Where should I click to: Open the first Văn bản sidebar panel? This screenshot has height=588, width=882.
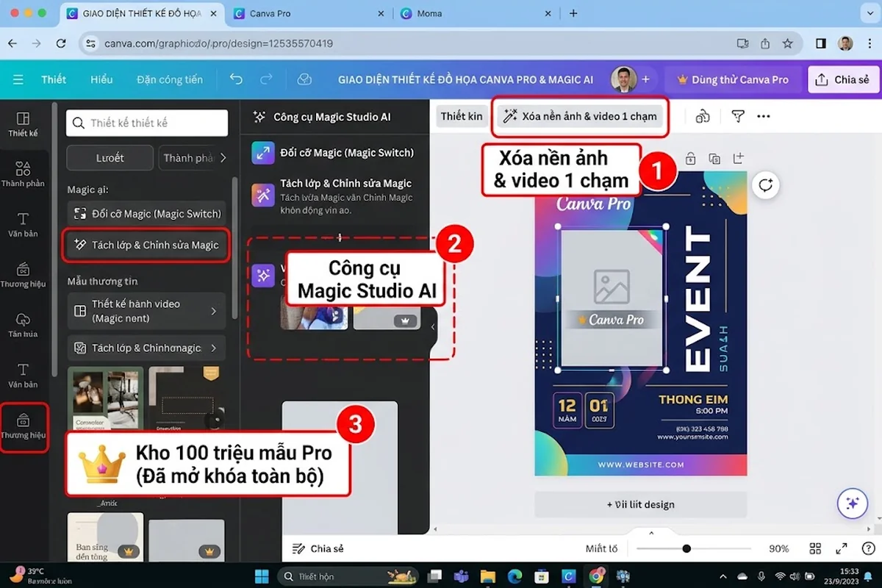[x=23, y=225]
